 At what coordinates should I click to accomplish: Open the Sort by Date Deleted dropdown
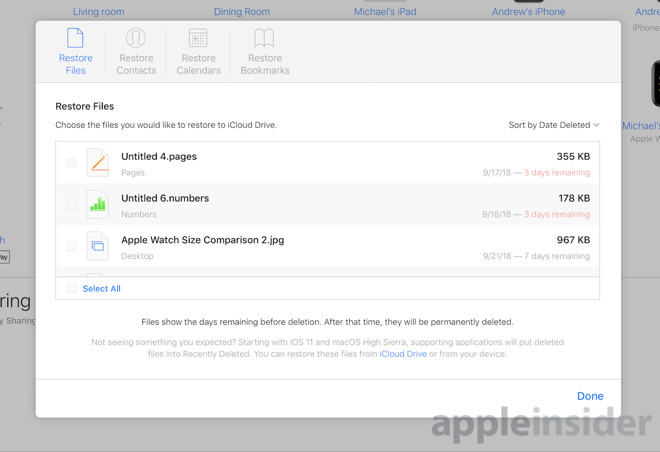pos(554,125)
